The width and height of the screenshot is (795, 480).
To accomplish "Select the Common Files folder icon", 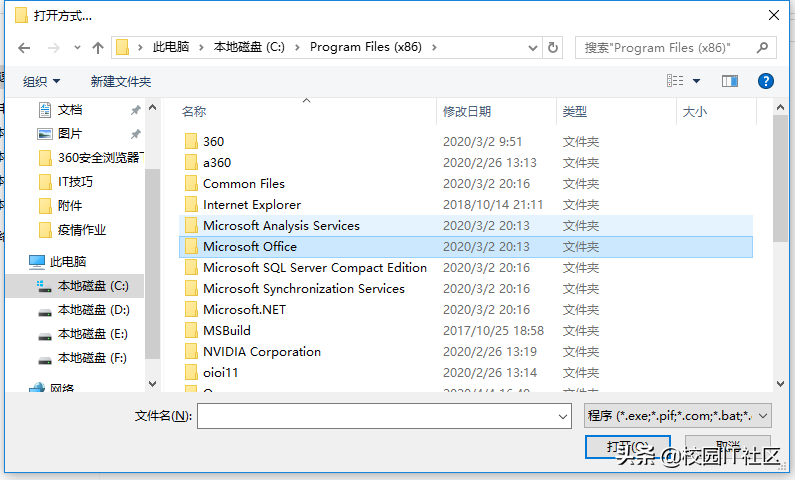I will click(191, 183).
